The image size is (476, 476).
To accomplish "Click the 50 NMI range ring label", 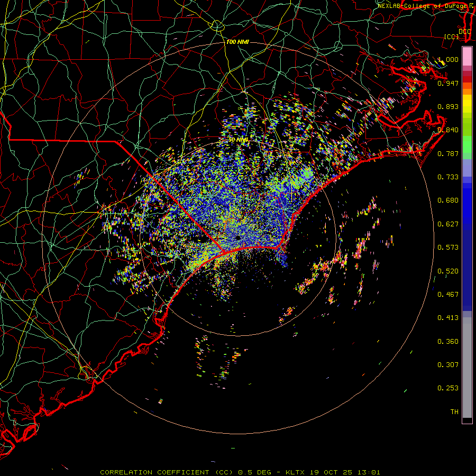I will pyautogui.click(x=239, y=140).
